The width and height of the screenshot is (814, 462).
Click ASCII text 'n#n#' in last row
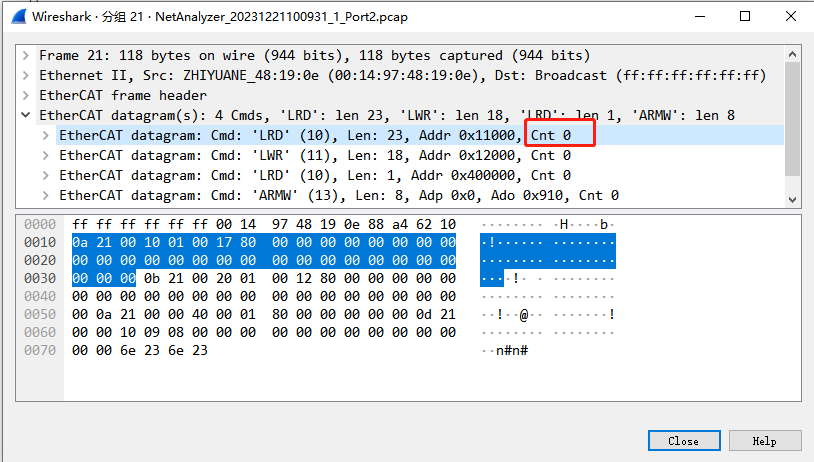[x=512, y=350]
